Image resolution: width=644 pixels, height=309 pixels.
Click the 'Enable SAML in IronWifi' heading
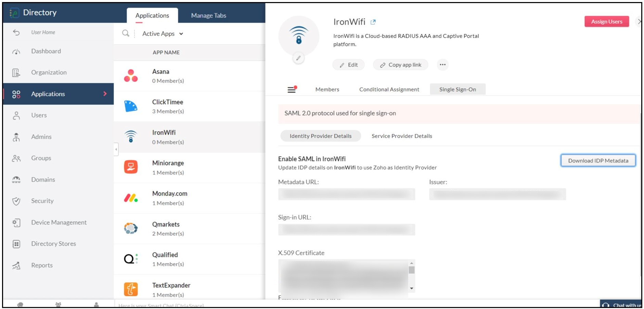pos(312,159)
